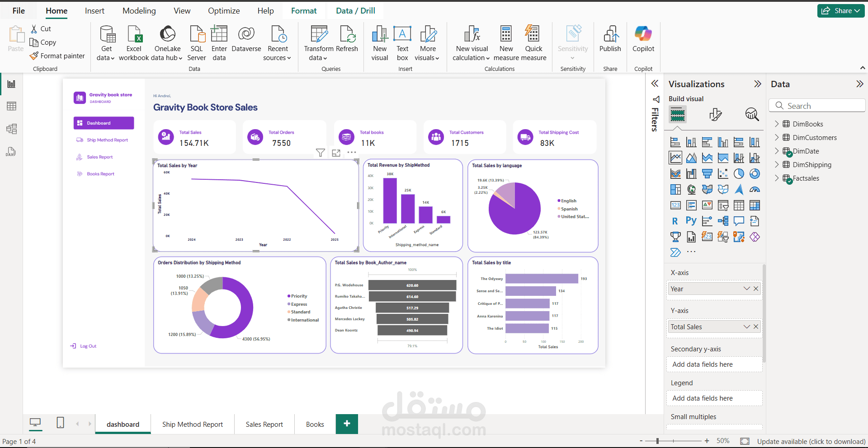This screenshot has height=448, width=868.
Task: Select the Matrix visualization icon
Action: pos(755,205)
